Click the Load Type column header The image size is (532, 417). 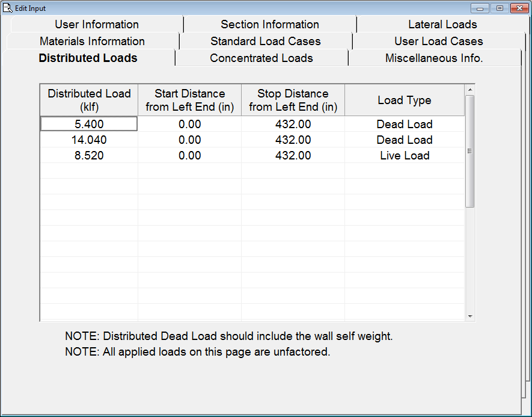pos(405,100)
